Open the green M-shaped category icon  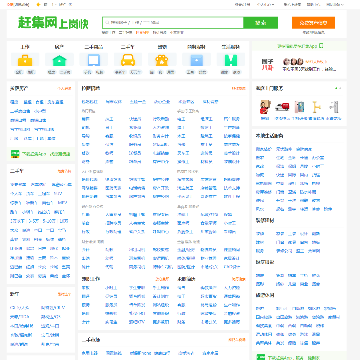[x=231, y=60]
